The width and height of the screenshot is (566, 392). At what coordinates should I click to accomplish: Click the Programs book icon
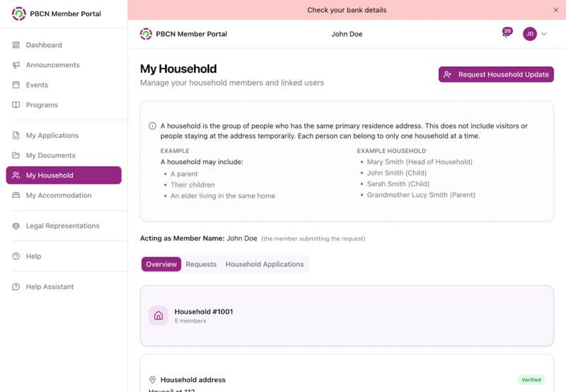point(16,105)
